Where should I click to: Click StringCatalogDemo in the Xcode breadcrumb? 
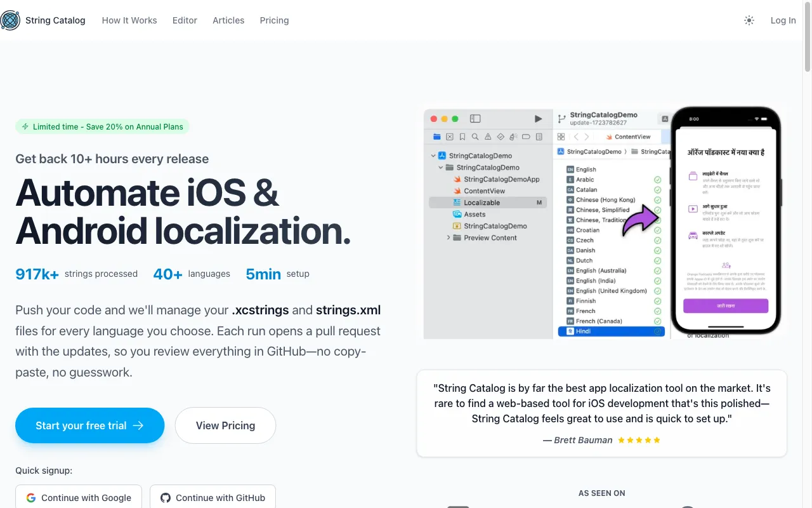(594, 152)
